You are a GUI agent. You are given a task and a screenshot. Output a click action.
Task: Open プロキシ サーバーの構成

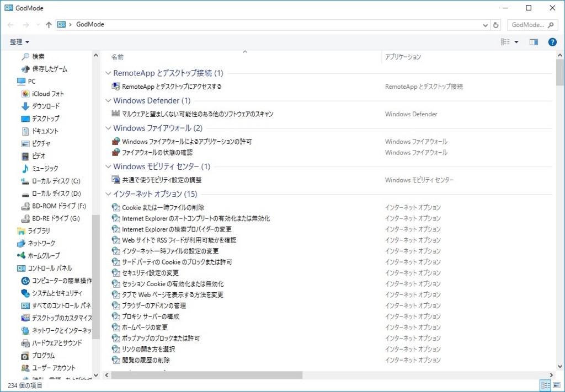(151, 316)
